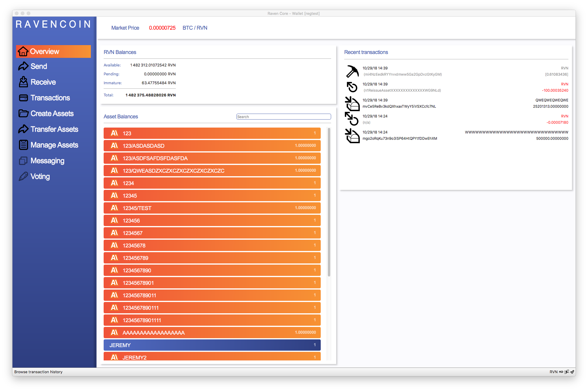Select the AAAAAAAAAAAAAAAAAA asset row

click(212, 333)
